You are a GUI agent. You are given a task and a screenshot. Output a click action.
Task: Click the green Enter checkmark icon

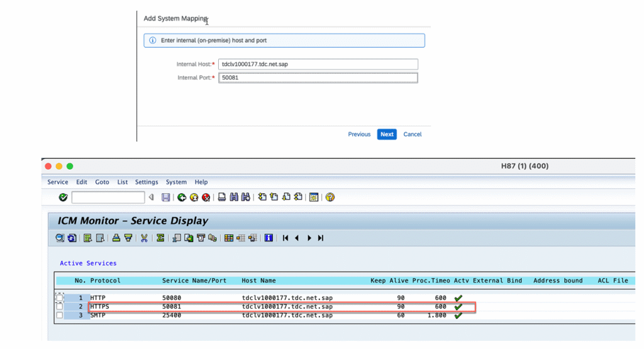(63, 197)
